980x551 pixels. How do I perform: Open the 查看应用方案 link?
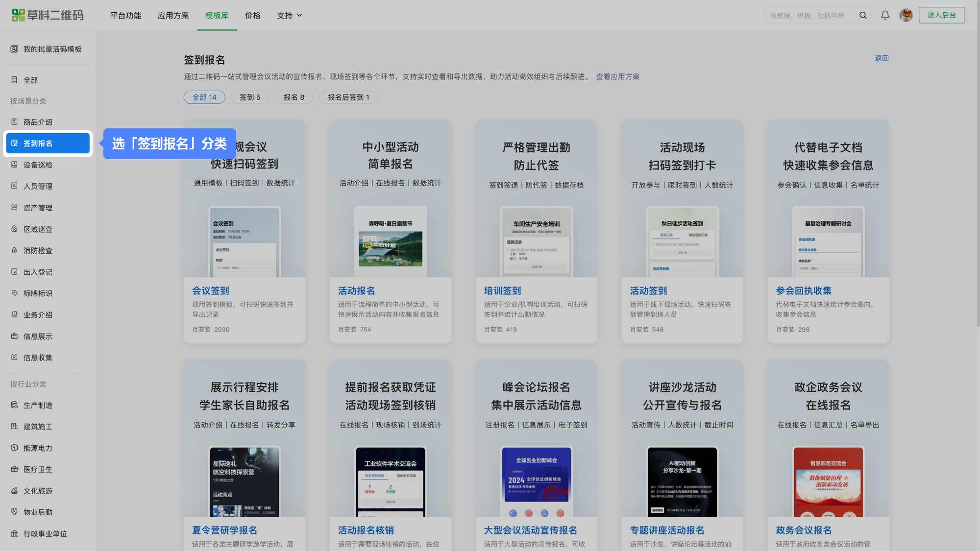[618, 77]
